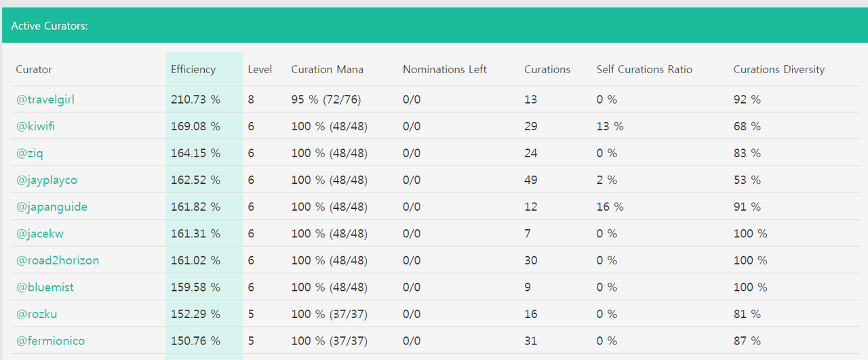868x360 pixels.
Task: Sort by Curations Diversity header
Action: (779, 69)
